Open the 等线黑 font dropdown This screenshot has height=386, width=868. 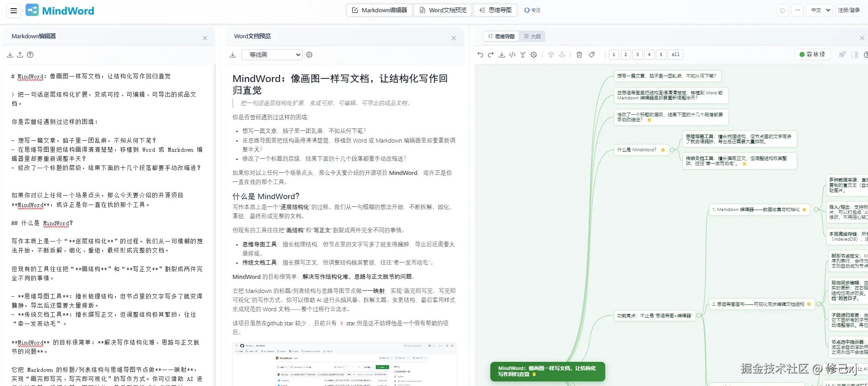pos(272,55)
